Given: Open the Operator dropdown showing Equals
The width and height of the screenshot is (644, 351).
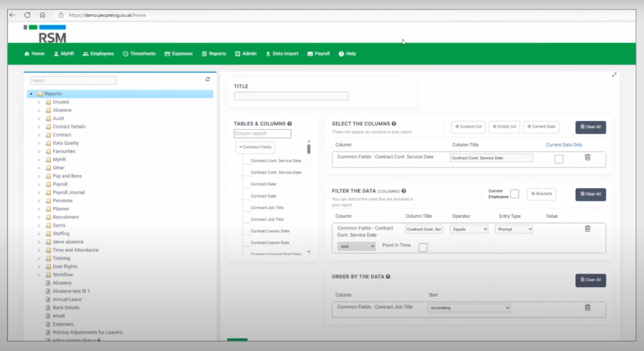Looking at the screenshot, I should click(469, 229).
